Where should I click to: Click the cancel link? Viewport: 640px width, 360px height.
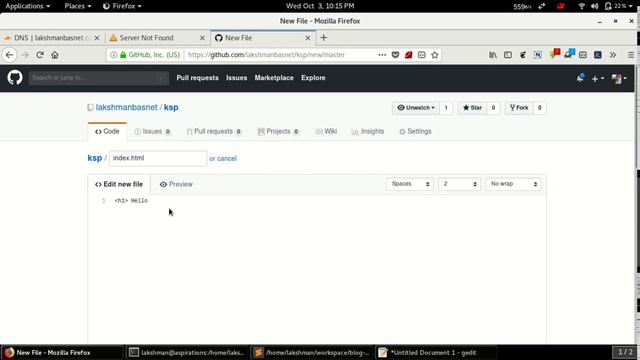coord(227,158)
